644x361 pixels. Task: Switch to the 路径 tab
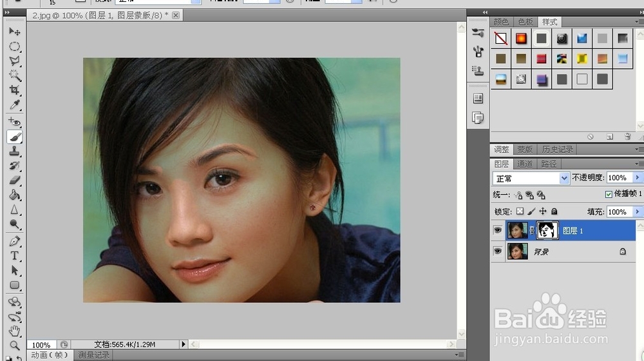coord(549,164)
